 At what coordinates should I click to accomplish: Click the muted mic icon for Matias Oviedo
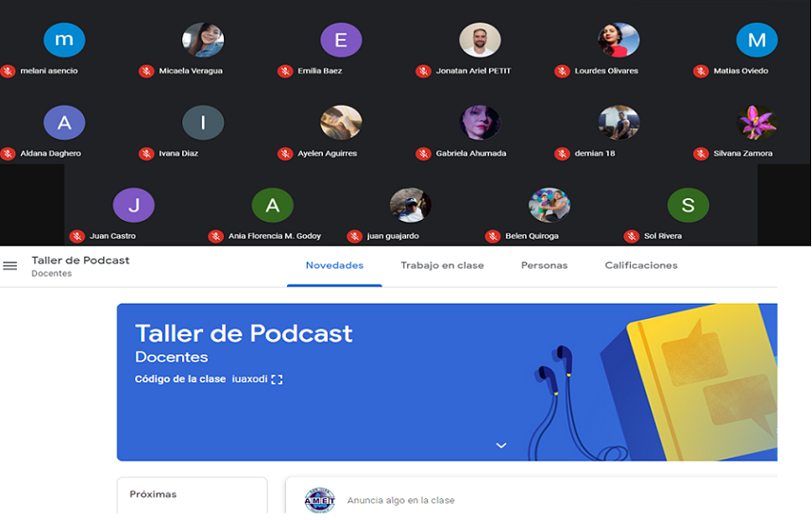701,71
